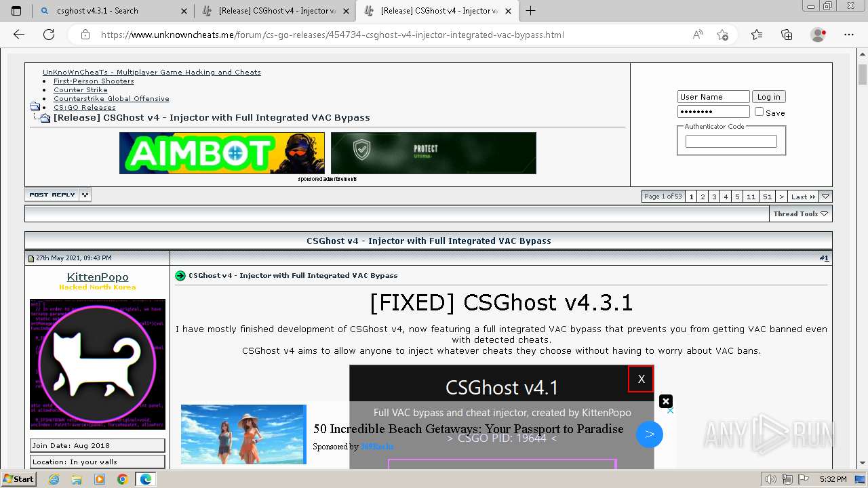Screen dimensions: 868x488
Task: Jump to the Last page
Action: 803,197
